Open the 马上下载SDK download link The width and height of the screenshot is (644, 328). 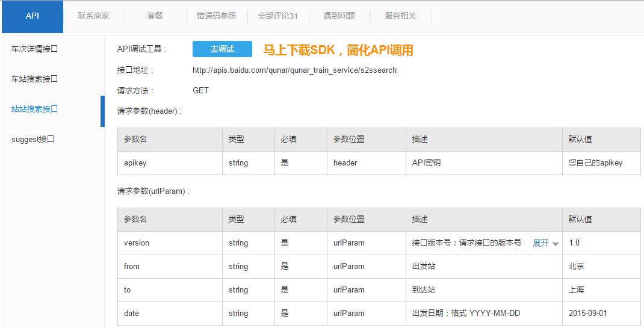tap(338, 50)
